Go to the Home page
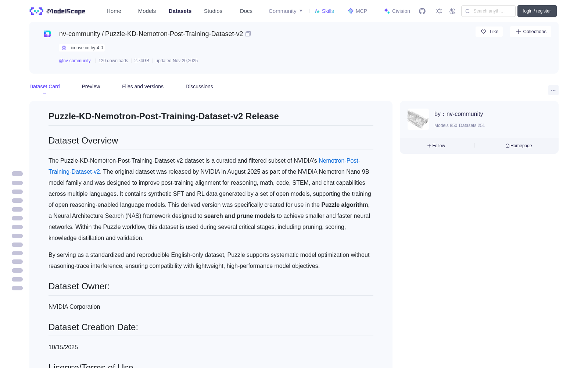 click(114, 11)
